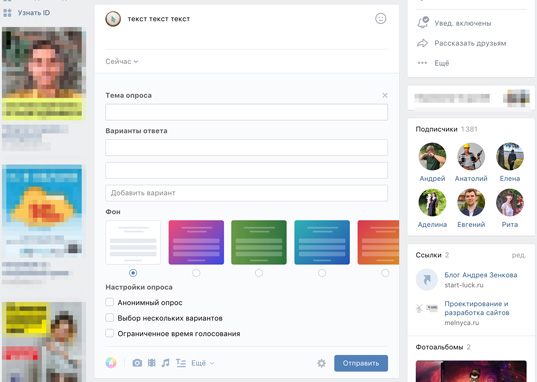Select the blue background radio button
Viewport: 537px width, 382px height.
pos(322,273)
